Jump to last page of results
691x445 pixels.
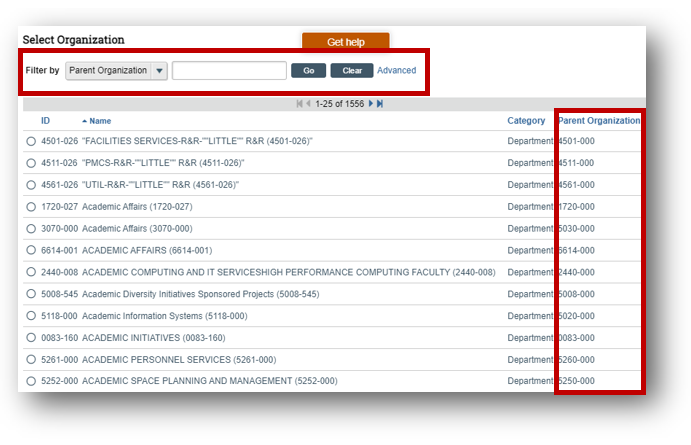click(380, 104)
